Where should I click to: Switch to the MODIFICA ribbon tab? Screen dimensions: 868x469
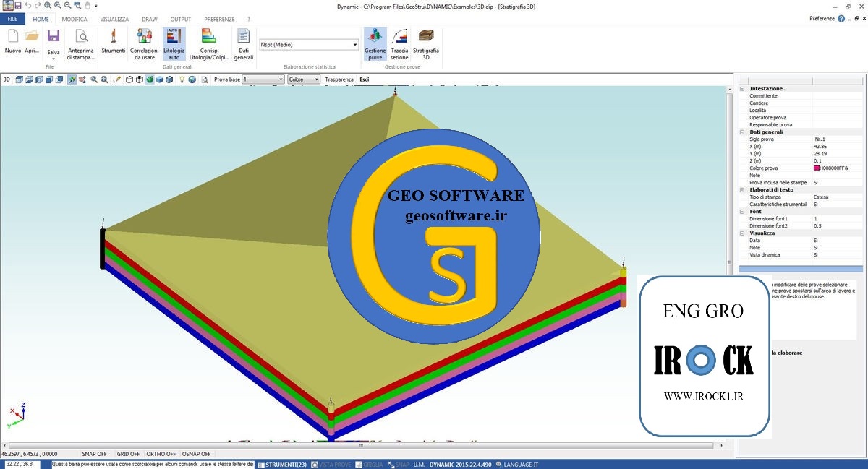[74, 19]
